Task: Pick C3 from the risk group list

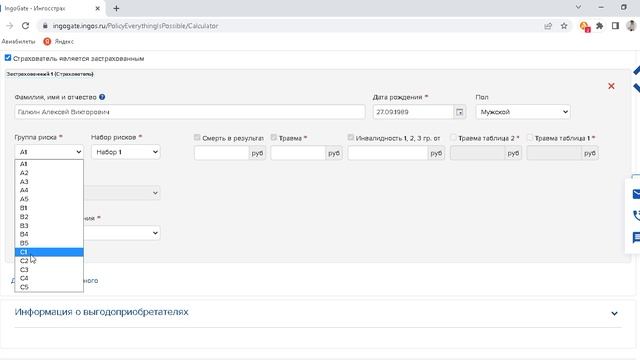Action: 49,270
